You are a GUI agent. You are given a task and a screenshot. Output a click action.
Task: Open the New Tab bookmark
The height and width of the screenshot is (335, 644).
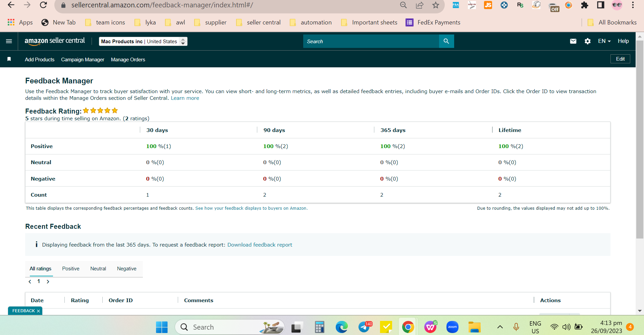pyautogui.click(x=58, y=22)
